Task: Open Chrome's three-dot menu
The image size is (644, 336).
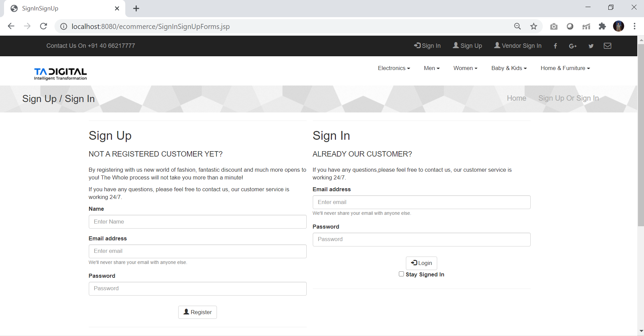Action: tap(634, 27)
